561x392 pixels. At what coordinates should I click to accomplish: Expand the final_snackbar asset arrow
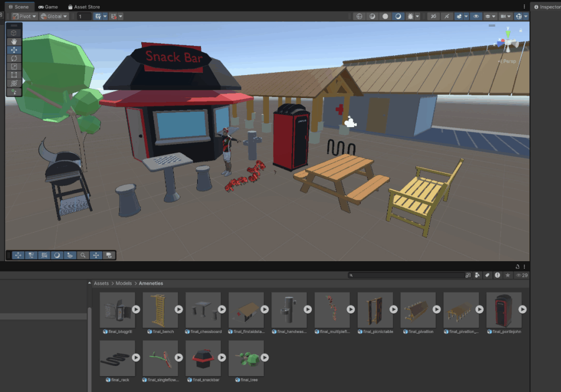point(222,358)
